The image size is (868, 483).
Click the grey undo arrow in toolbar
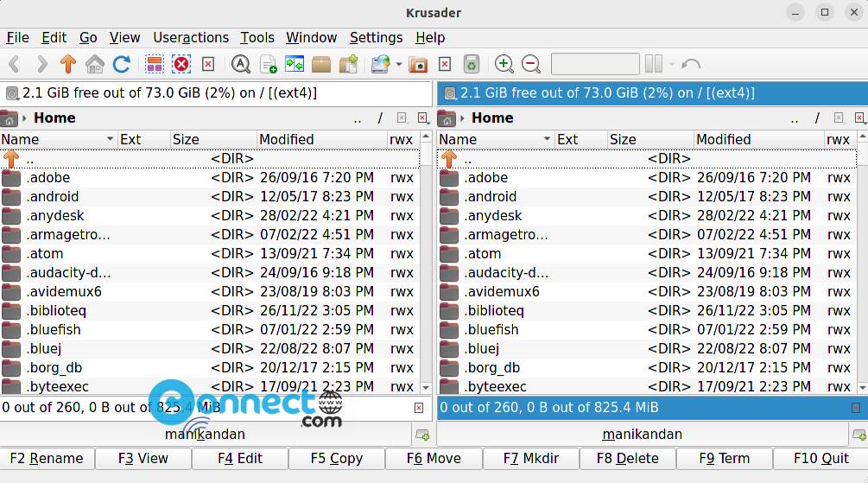pos(691,64)
